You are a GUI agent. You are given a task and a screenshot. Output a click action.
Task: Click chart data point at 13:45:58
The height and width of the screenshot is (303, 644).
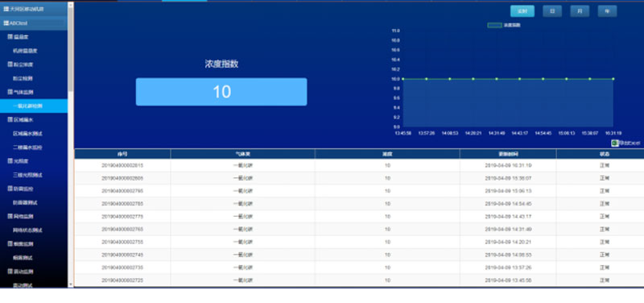(x=403, y=78)
